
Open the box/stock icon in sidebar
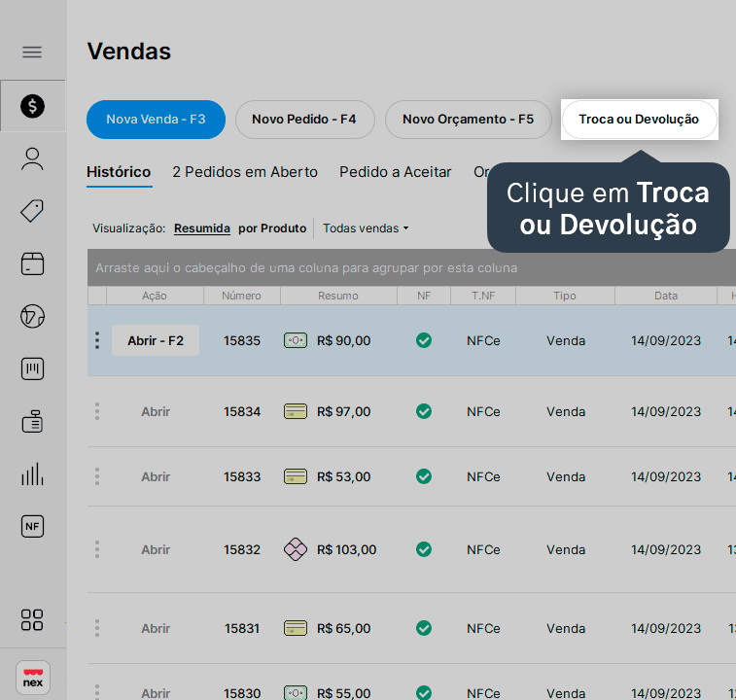coord(32,263)
